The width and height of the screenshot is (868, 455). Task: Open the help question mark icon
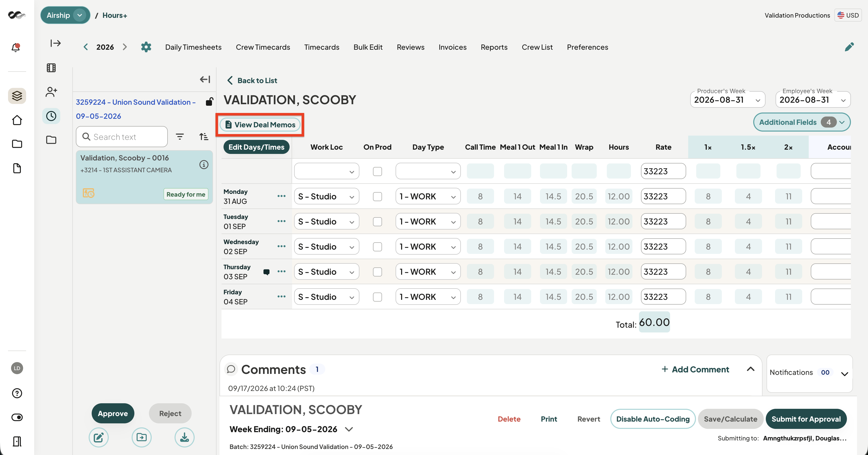pos(17,393)
